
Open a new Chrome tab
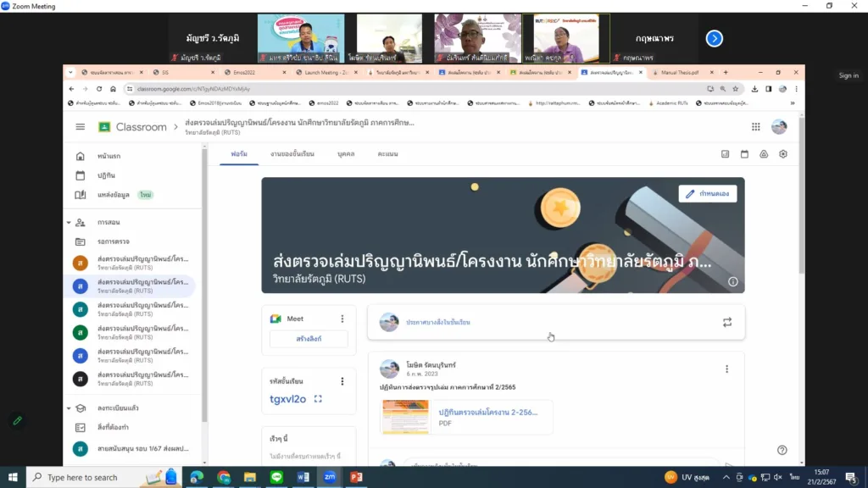tap(726, 73)
